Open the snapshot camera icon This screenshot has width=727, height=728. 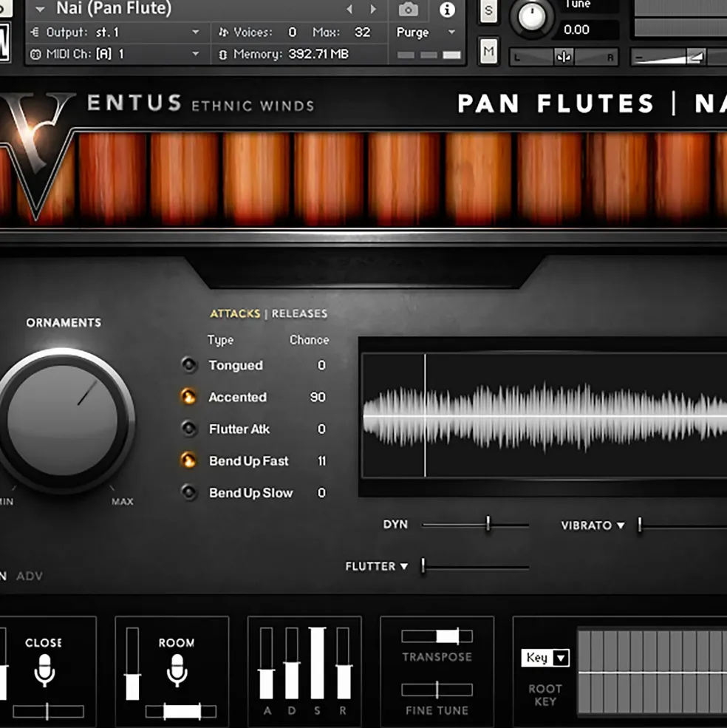408,10
